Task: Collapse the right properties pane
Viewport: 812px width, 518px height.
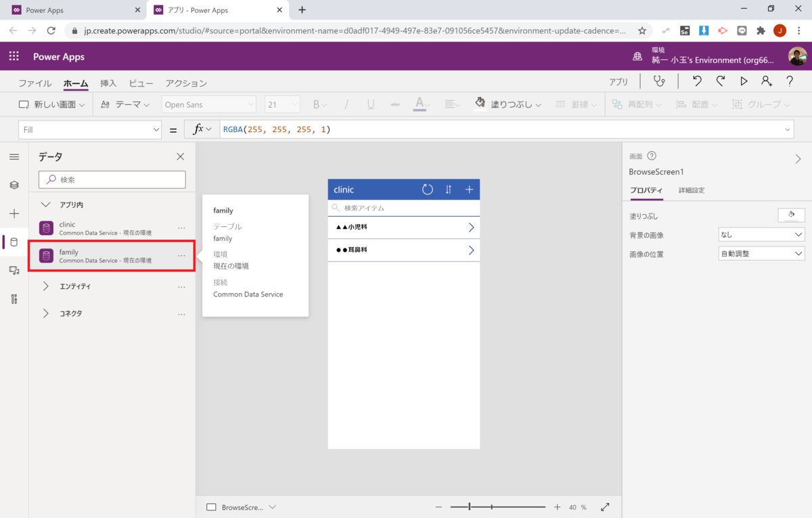Action: [x=798, y=159]
